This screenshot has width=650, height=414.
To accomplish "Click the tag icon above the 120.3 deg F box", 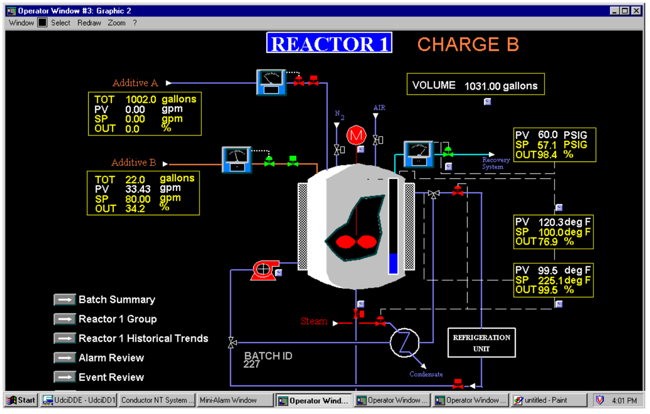I will [x=559, y=207].
